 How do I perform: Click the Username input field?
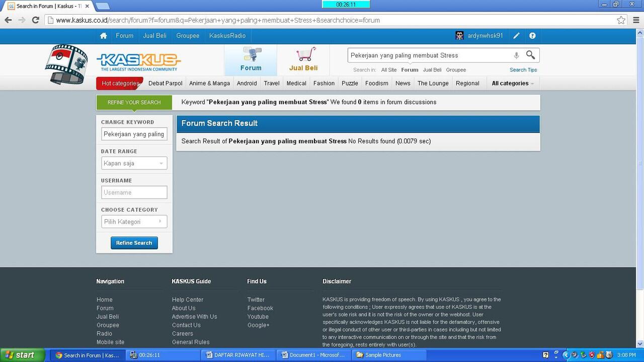[134, 193]
